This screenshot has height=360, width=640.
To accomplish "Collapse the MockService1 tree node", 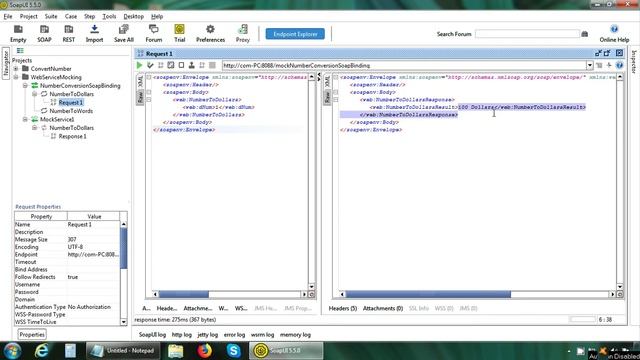I will [x=25, y=120].
